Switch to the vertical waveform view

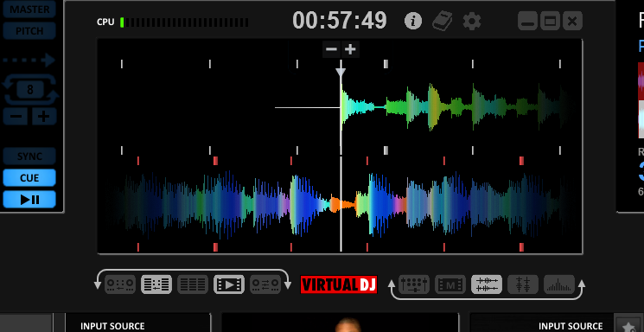(x=523, y=284)
